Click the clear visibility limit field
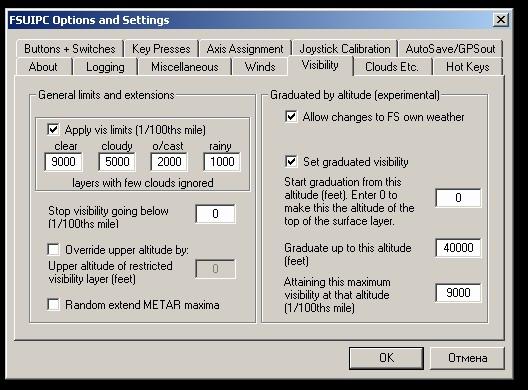528x390 pixels. pyautogui.click(x=63, y=162)
